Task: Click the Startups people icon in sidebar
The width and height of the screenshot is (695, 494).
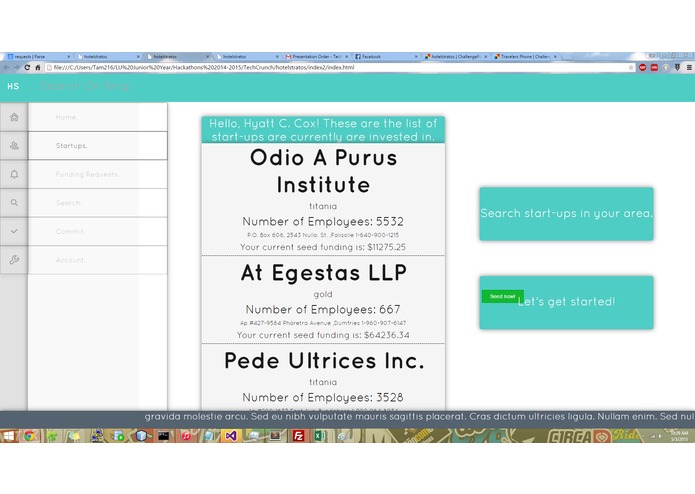Action: click(x=14, y=145)
